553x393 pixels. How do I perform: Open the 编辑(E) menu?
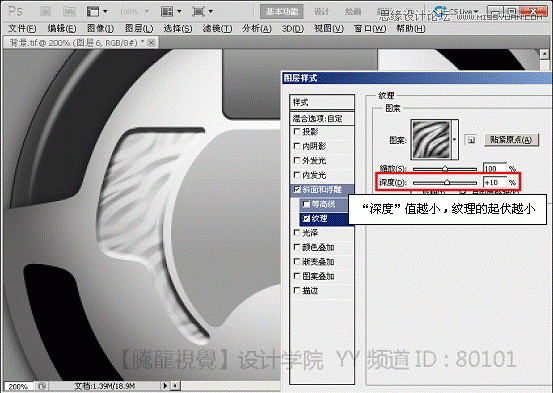pyautogui.click(x=62, y=29)
